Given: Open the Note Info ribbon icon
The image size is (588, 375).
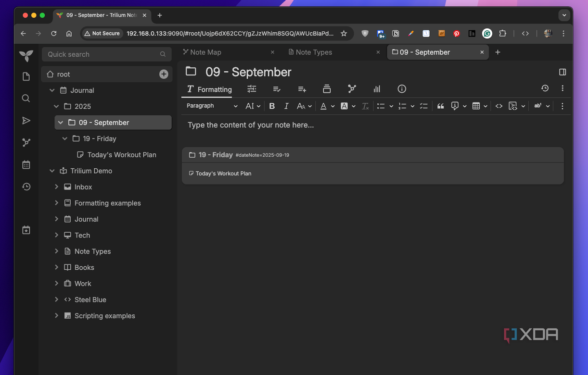Looking at the screenshot, I should (x=402, y=89).
